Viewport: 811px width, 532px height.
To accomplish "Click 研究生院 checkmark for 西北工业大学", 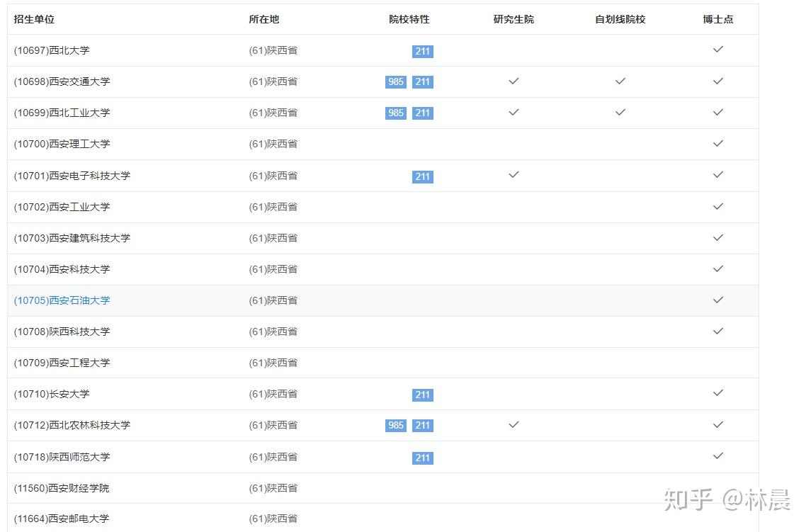I will (x=514, y=113).
